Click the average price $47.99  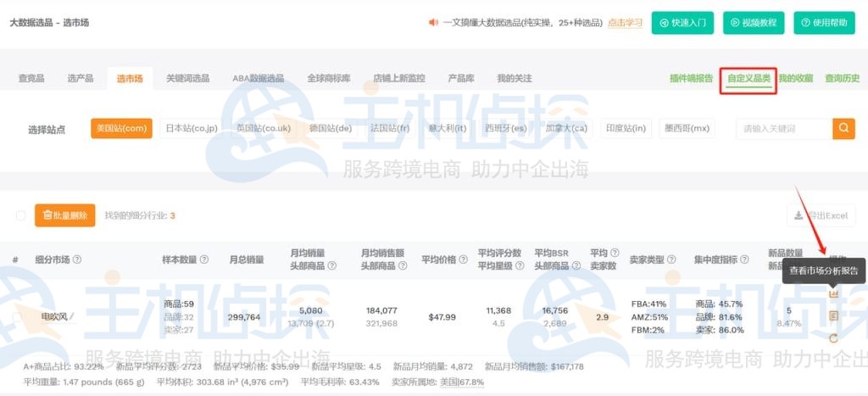point(442,317)
